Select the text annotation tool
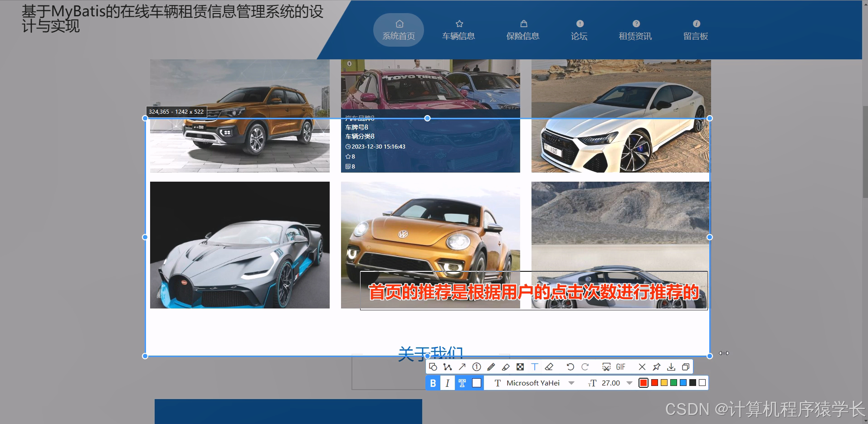 [535, 367]
